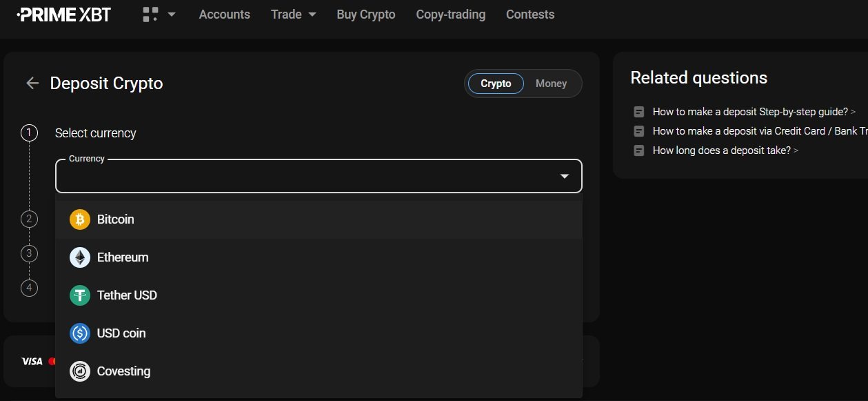Switch to the Money deposit option
Screen dimensions: 868x401
pos(551,84)
